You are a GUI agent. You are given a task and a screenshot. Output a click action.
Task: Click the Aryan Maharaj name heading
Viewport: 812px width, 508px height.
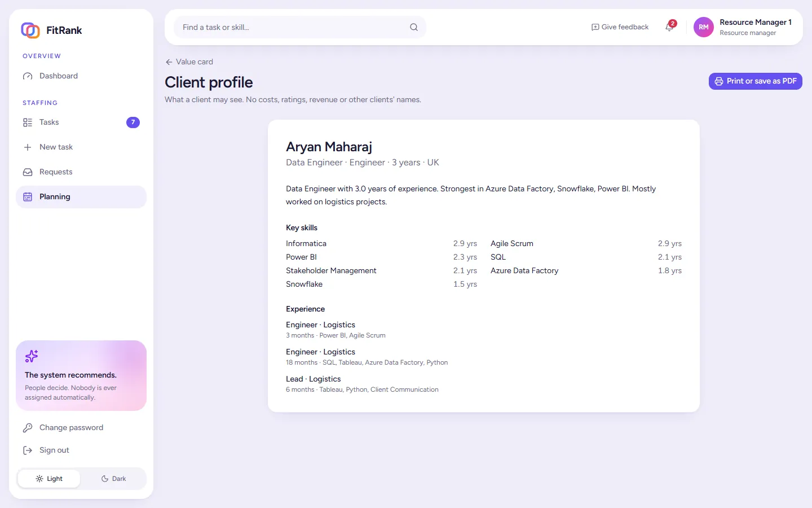[329, 147]
